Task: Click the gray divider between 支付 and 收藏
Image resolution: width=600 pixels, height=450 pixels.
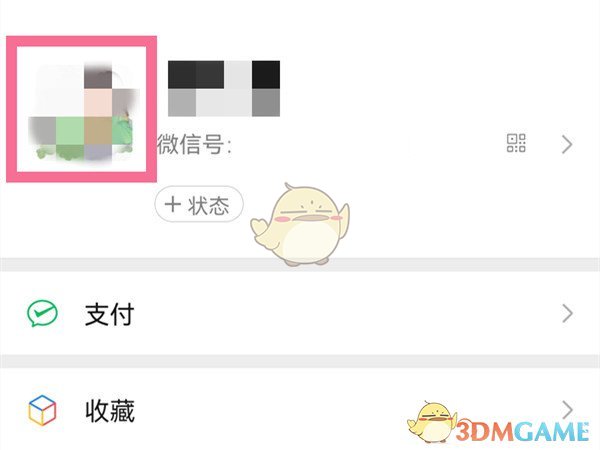Action: [x=300, y=362]
